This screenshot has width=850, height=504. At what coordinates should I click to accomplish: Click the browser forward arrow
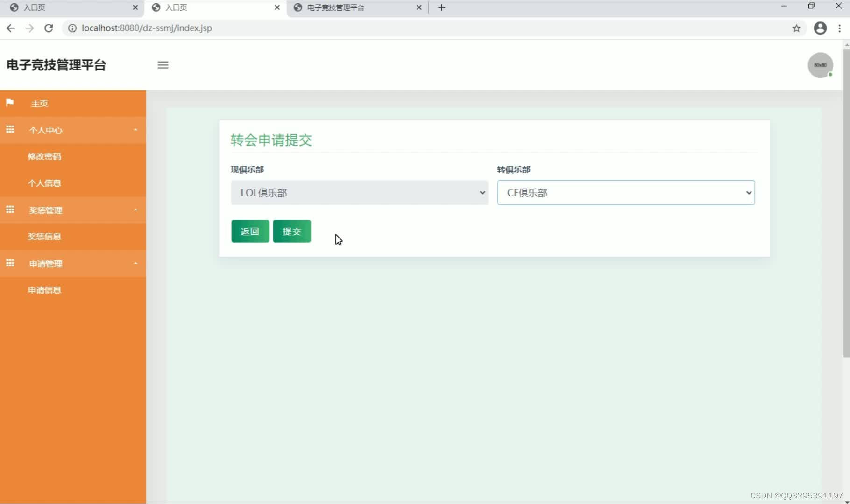(x=29, y=28)
